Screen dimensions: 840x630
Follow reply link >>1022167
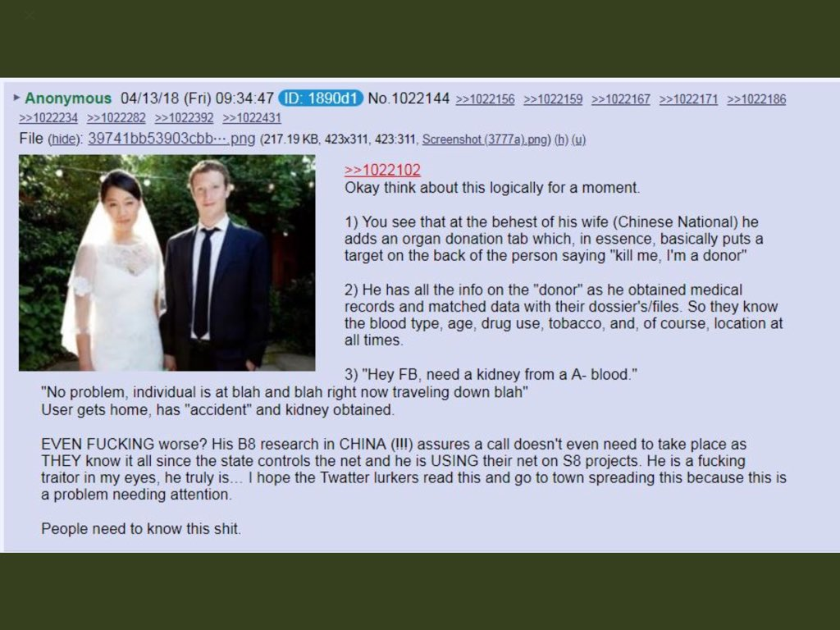621,99
